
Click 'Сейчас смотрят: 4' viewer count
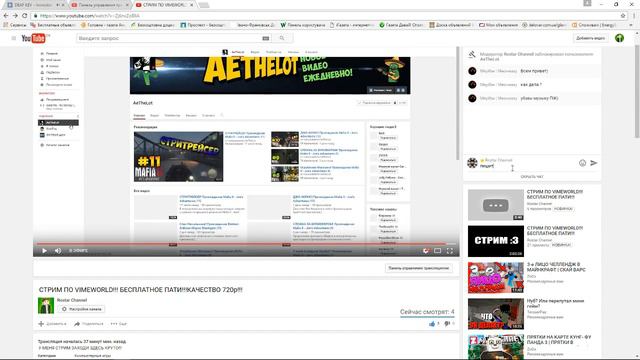(427, 312)
